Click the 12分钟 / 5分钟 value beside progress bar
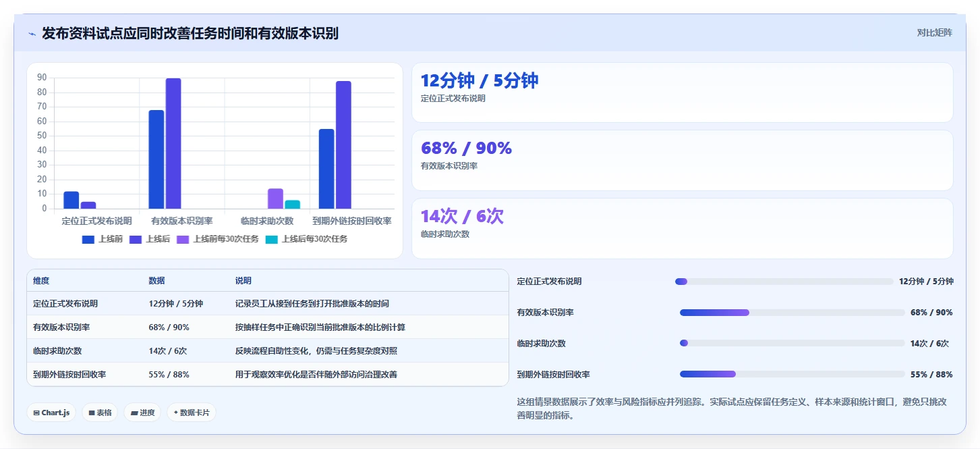The width and height of the screenshot is (980, 449). pyautogui.click(x=926, y=282)
